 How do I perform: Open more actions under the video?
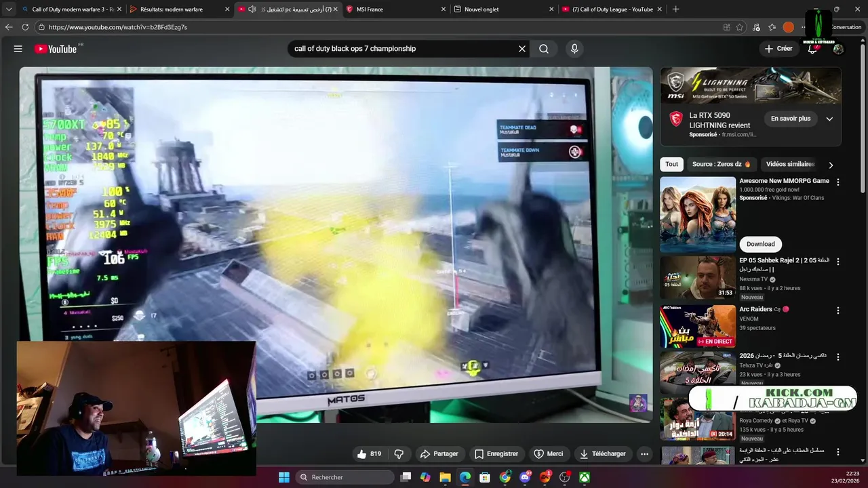pos(644,454)
